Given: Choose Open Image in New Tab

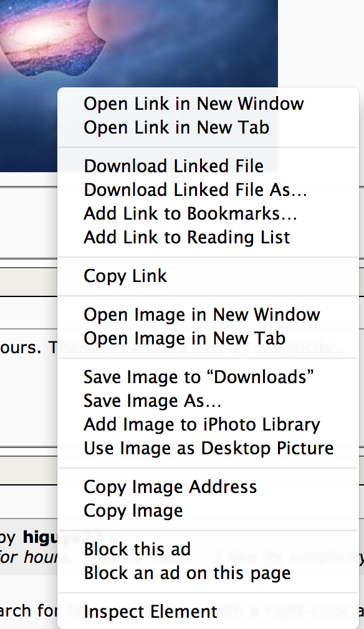Looking at the screenshot, I should (208, 338).
